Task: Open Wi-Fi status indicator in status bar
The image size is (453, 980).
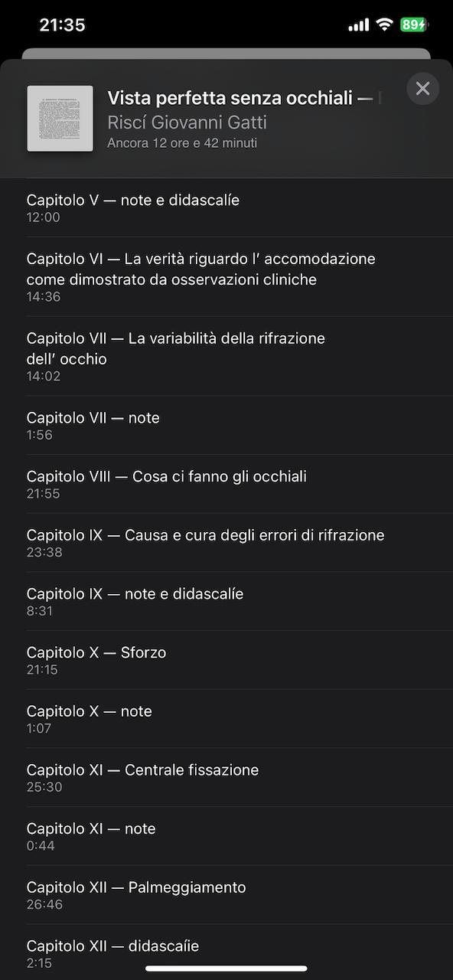Action: click(x=384, y=24)
